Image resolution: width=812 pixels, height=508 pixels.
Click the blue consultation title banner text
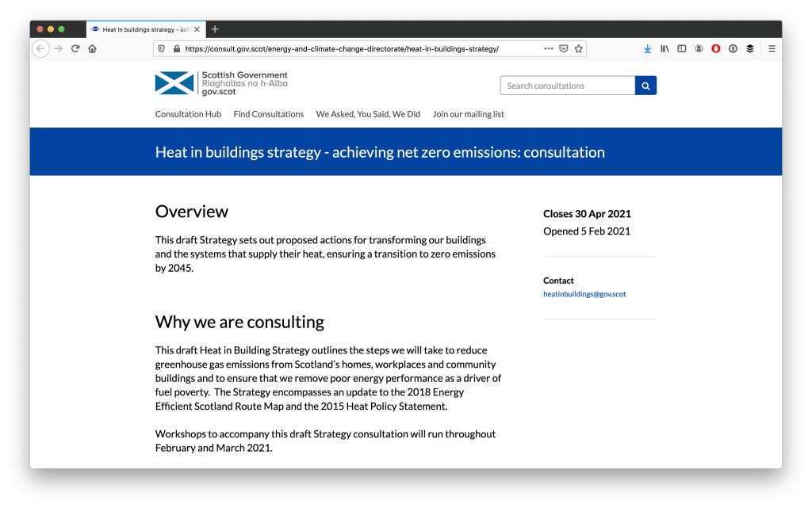click(380, 152)
